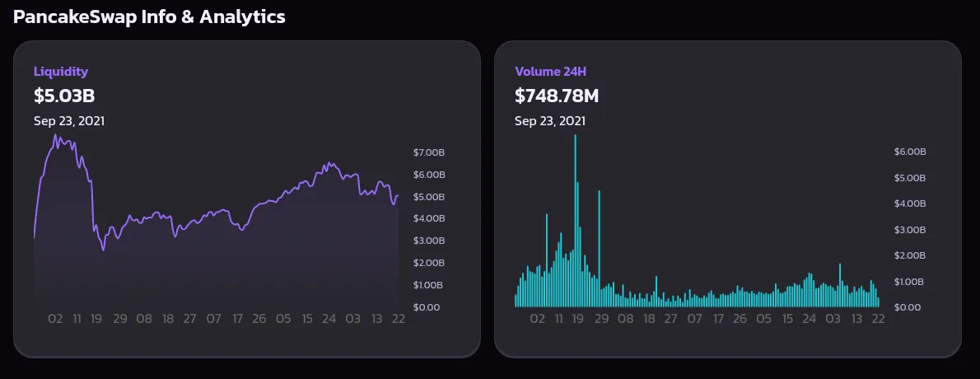This screenshot has width=980, height=379.
Task: Click the $5.03B liquidity value
Action: pyautogui.click(x=64, y=96)
